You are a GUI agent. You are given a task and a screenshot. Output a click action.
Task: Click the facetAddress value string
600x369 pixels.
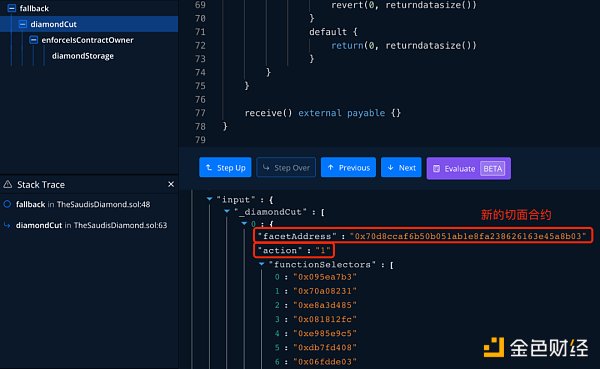coord(468,236)
